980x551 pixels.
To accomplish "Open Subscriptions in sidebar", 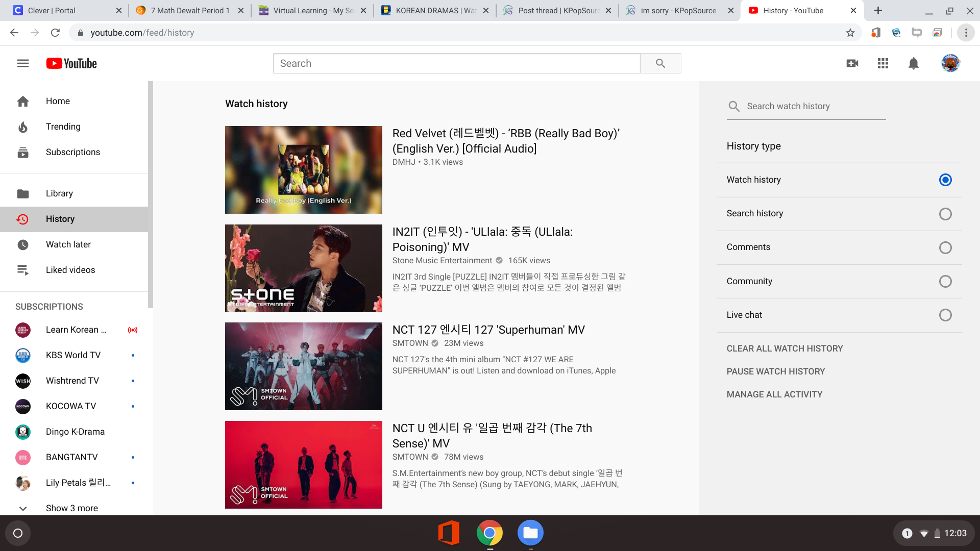I will coord(74,152).
